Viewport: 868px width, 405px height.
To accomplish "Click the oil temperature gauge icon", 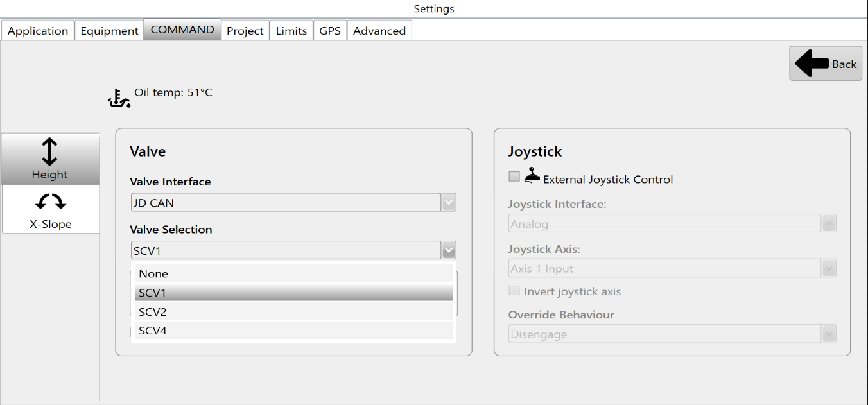I will coord(119,98).
